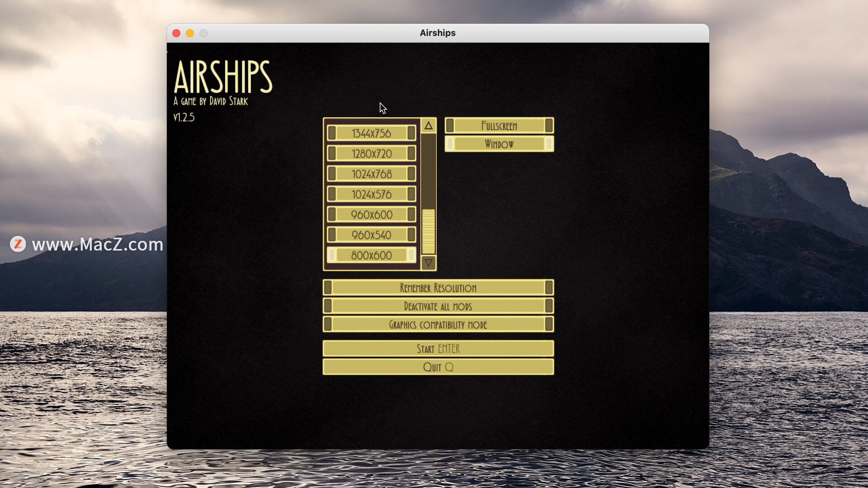Quit the Airships launcher
Screen dimensions: 868x488
click(x=438, y=366)
